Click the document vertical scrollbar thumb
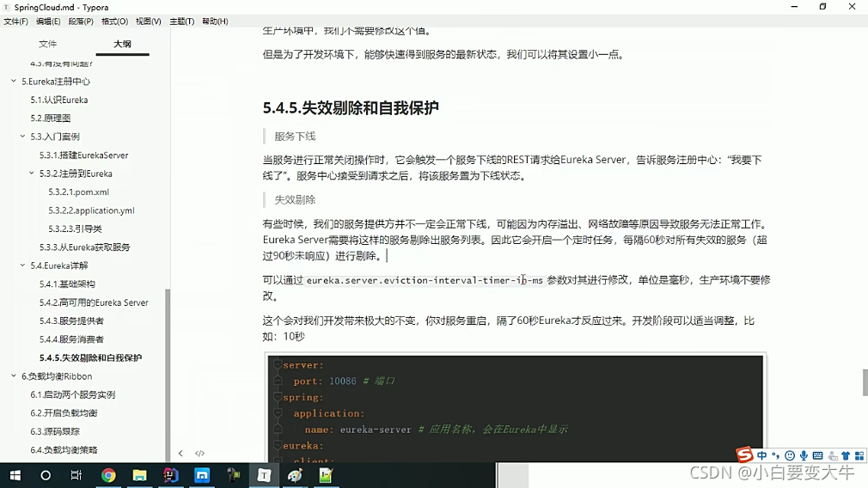Image resolution: width=868 pixels, height=488 pixels. pos(865,382)
